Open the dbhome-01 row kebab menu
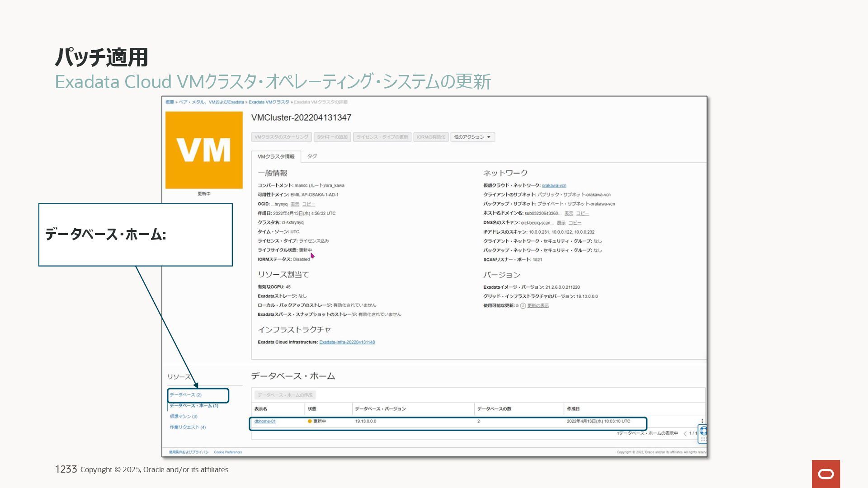 pyautogui.click(x=702, y=421)
